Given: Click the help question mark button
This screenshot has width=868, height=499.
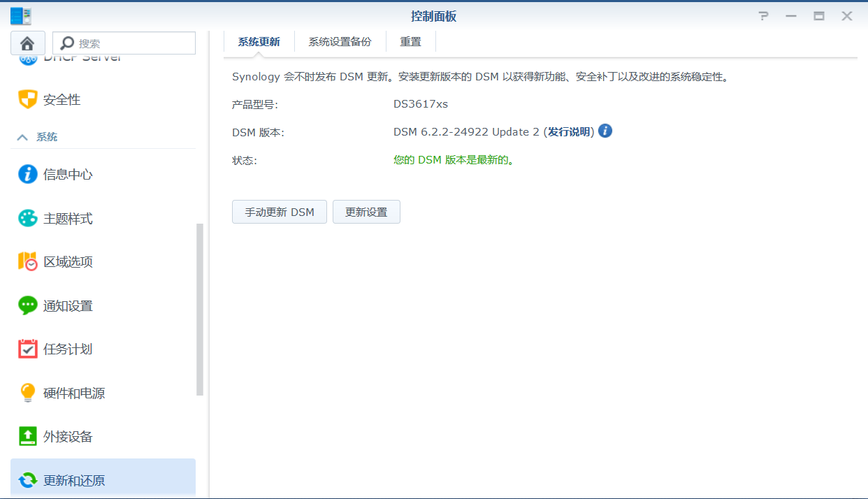Looking at the screenshot, I should [763, 16].
